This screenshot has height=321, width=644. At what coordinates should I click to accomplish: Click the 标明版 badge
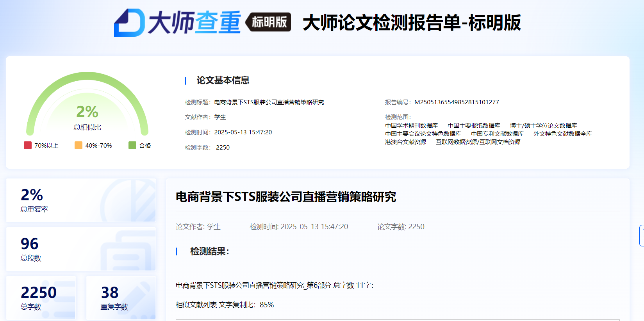coord(268,22)
